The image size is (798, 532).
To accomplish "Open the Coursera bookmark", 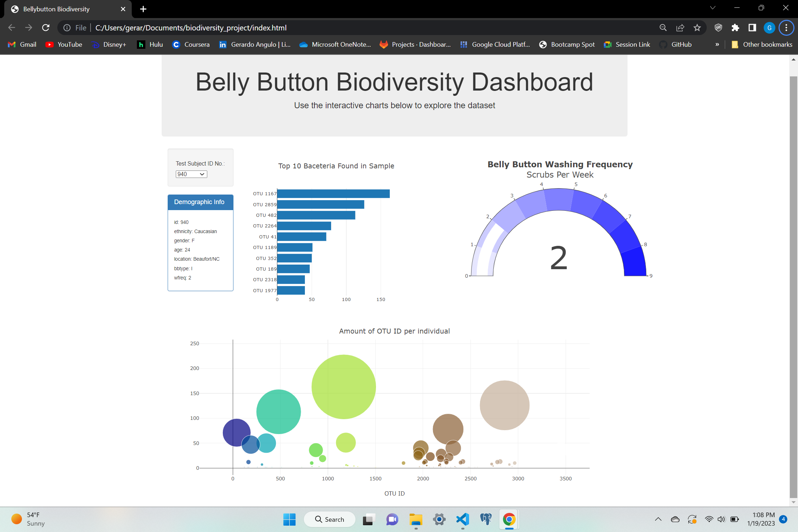I will pos(191,45).
